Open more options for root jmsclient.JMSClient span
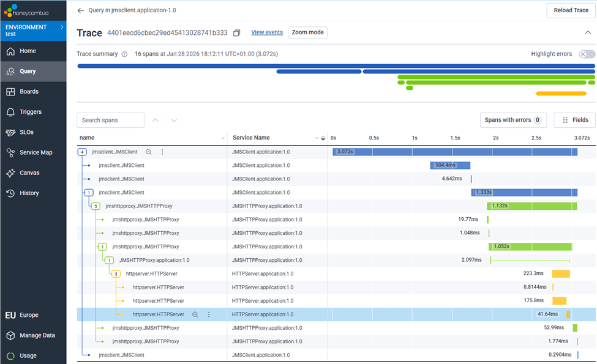Viewport: 597px width, 364px height. 162,152
